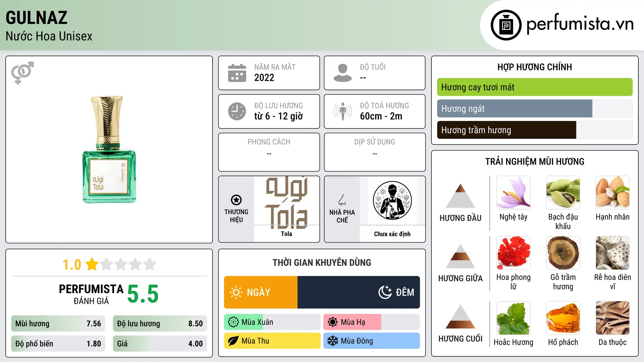Image resolution: width=644 pixels, height=362 pixels.
Task: Open the Hổ phách note image
Action: point(563,318)
